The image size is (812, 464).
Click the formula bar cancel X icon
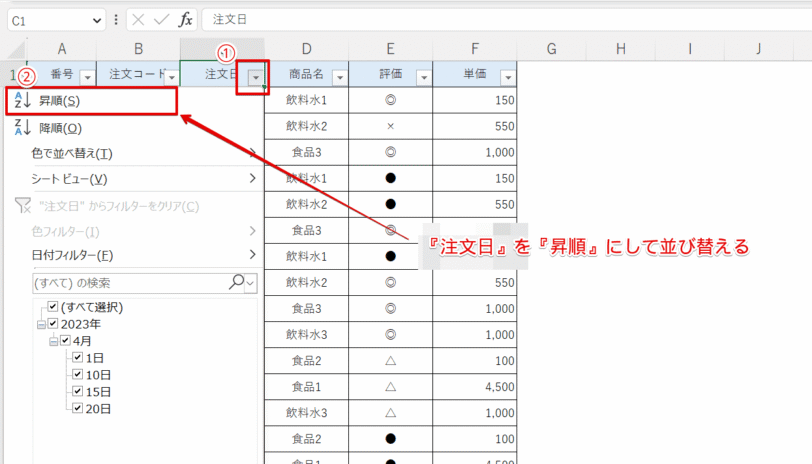click(138, 20)
